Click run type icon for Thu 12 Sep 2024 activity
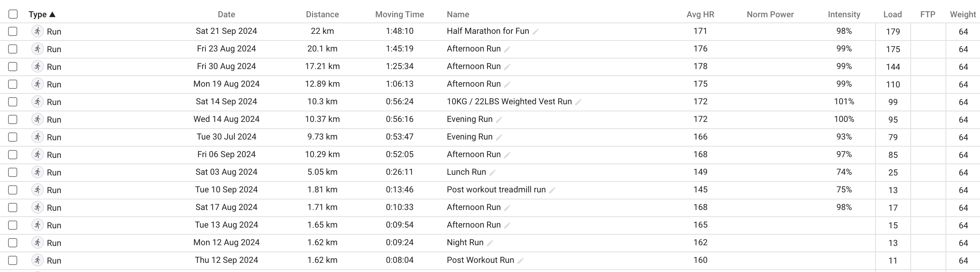The width and height of the screenshot is (980, 272). (37, 260)
